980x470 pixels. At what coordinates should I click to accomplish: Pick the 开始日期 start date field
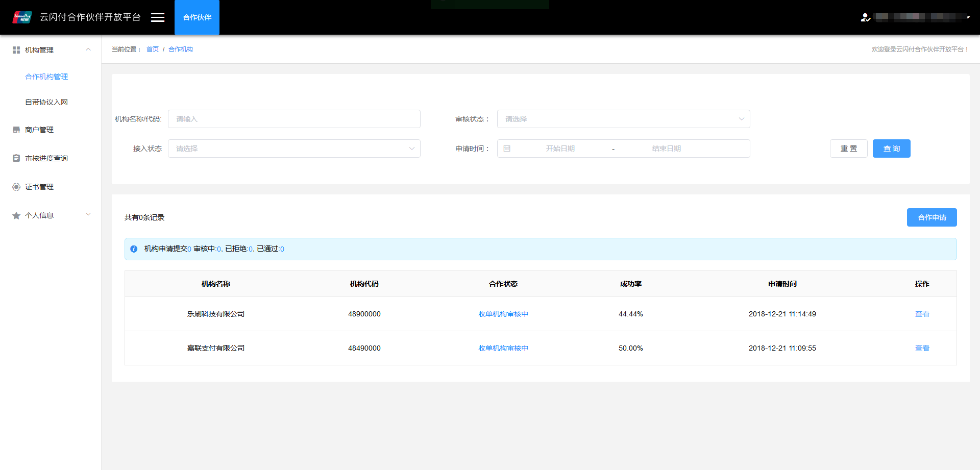coord(560,149)
